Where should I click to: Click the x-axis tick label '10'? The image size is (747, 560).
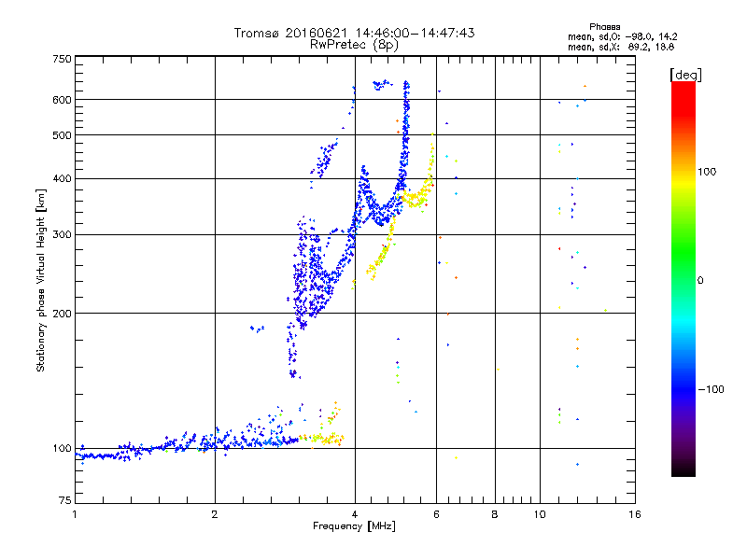coord(540,514)
